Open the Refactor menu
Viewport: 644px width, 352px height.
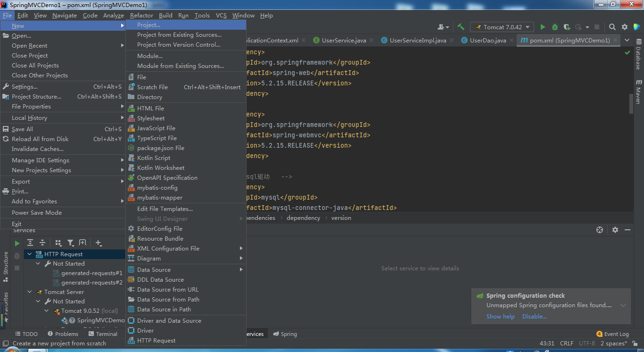141,15
